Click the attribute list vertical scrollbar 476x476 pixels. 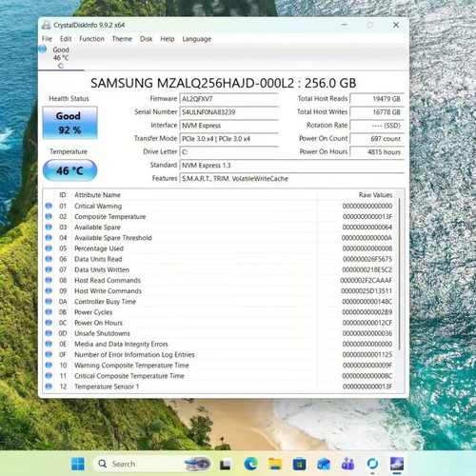pyautogui.click(x=400, y=274)
